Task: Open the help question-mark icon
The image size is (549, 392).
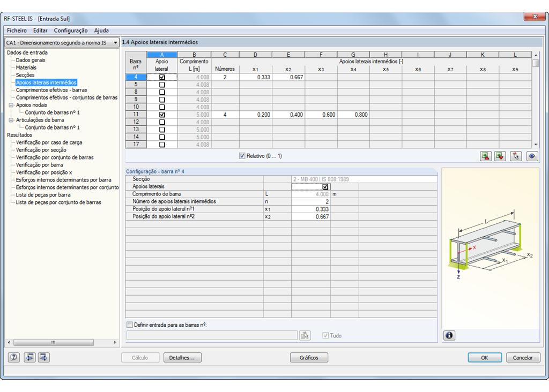Action: point(13,357)
